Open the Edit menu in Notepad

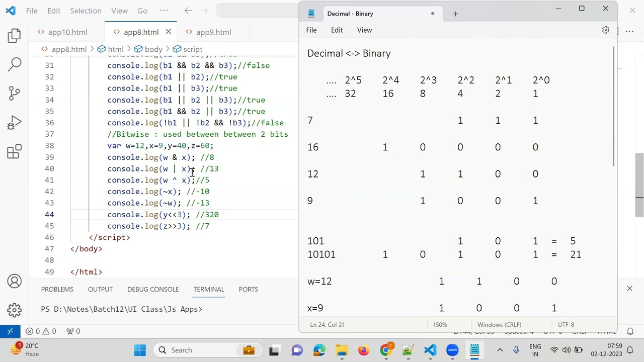point(337,30)
